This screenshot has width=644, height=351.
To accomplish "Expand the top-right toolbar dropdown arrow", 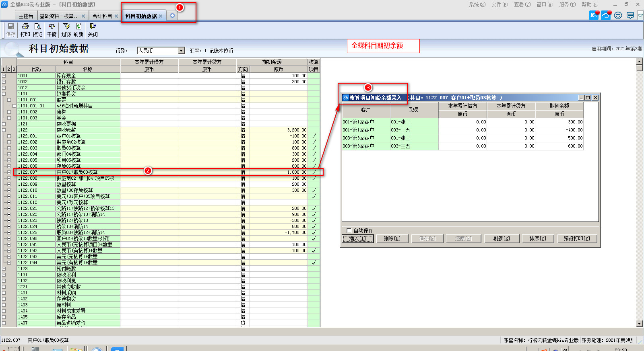I will click(640, 15).
